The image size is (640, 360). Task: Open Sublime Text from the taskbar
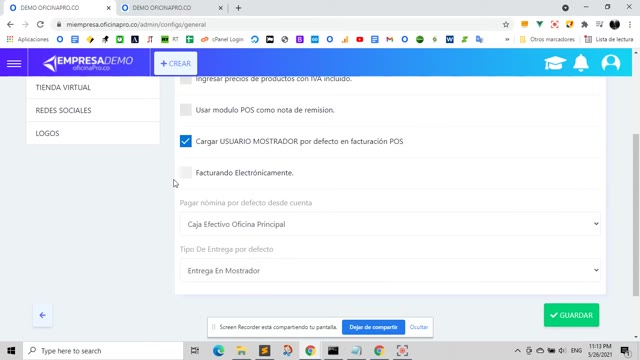click(x=264, y=351)
